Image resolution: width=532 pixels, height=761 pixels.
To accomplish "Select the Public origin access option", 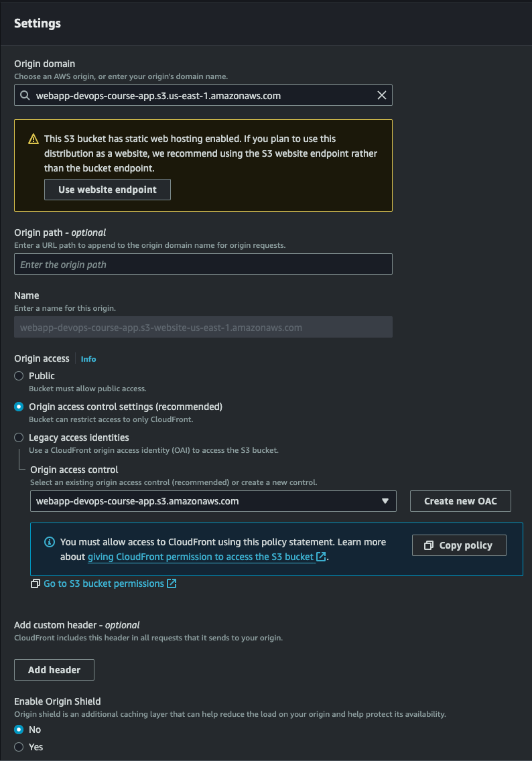I will [18, 376].
